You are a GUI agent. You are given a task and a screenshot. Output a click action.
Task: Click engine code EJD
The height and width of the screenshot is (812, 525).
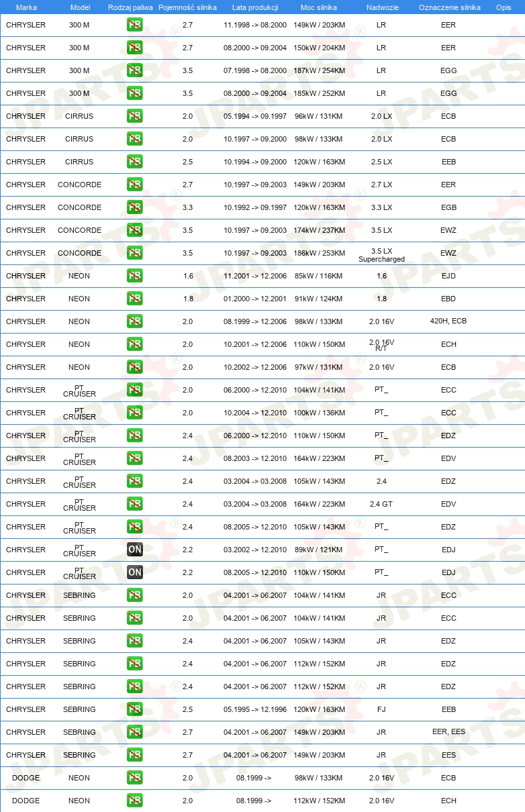tap(448, 276)
